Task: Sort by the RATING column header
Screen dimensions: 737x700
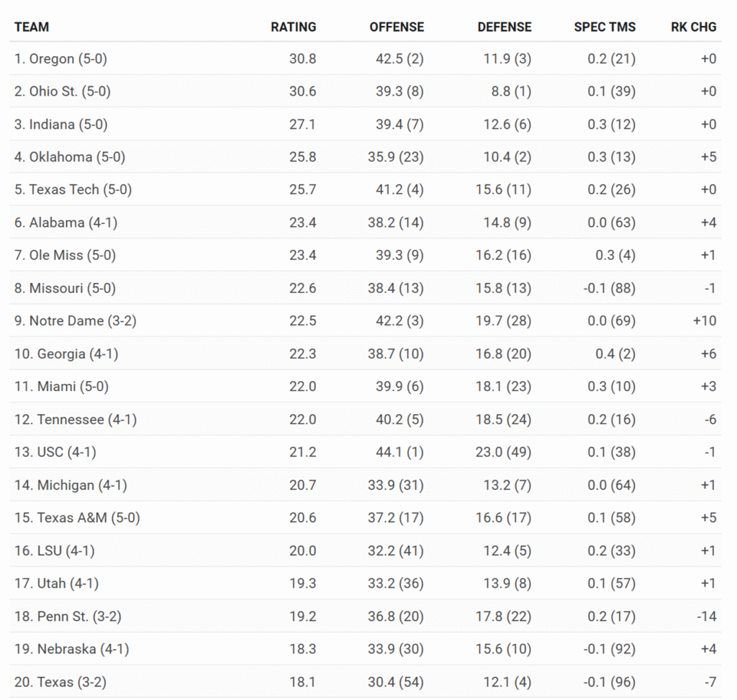Action: point(293,27)
